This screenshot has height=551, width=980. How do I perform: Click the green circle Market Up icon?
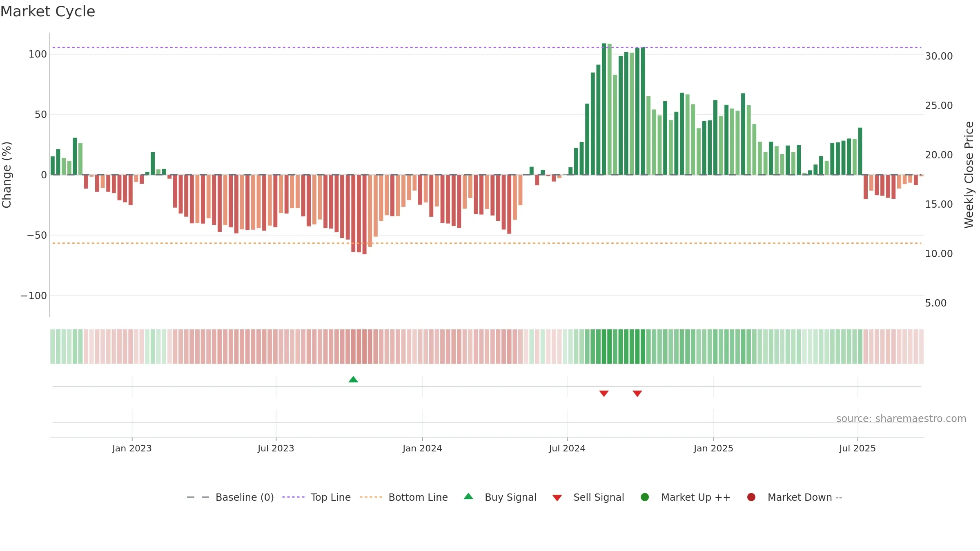(x=645, y=497)
